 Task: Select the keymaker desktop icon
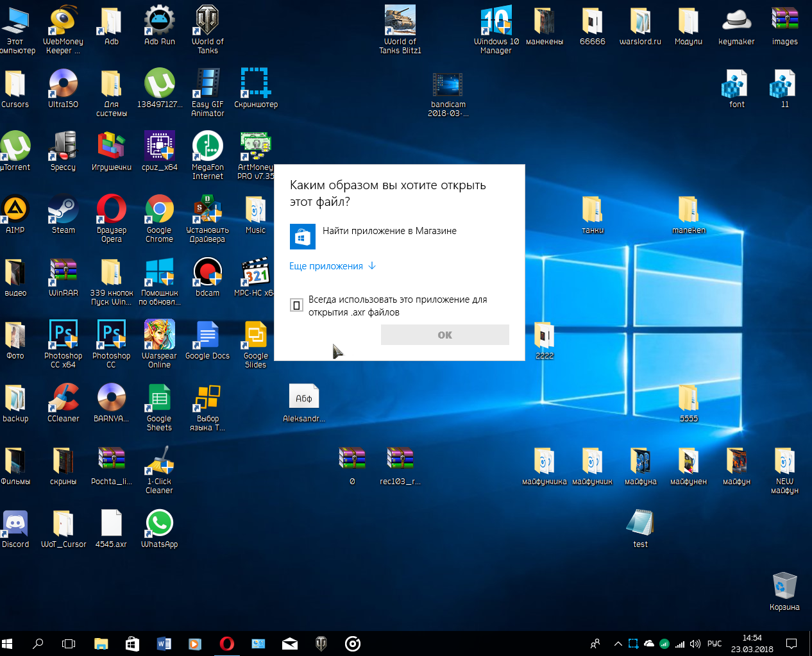tap(736, 26)
